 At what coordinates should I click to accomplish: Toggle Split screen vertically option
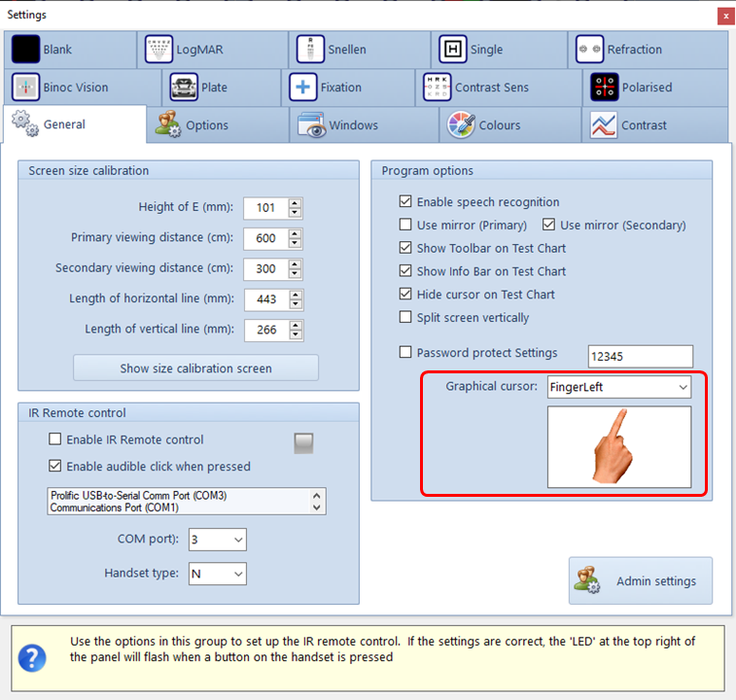point(405,318)
